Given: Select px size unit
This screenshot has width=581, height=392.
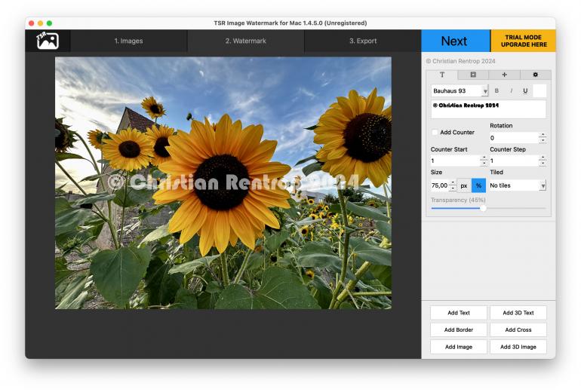Looking at the screenshot, I should click(x=464, y=185).
